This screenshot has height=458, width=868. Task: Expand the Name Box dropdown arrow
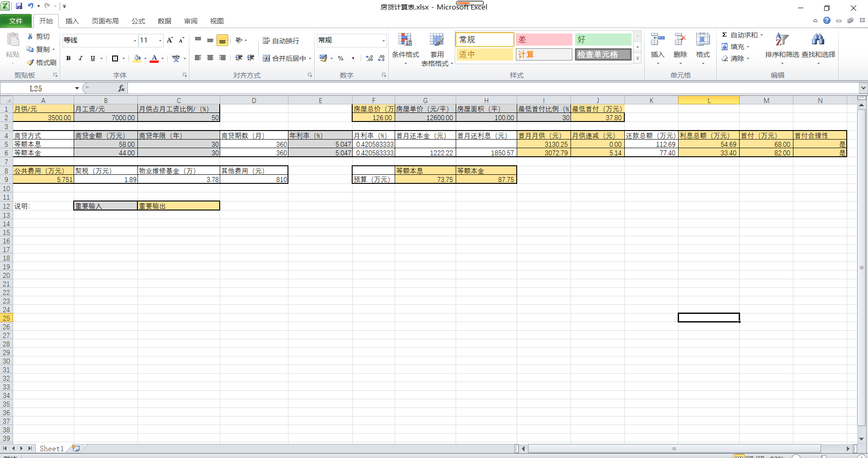click(x=77, y=89)
